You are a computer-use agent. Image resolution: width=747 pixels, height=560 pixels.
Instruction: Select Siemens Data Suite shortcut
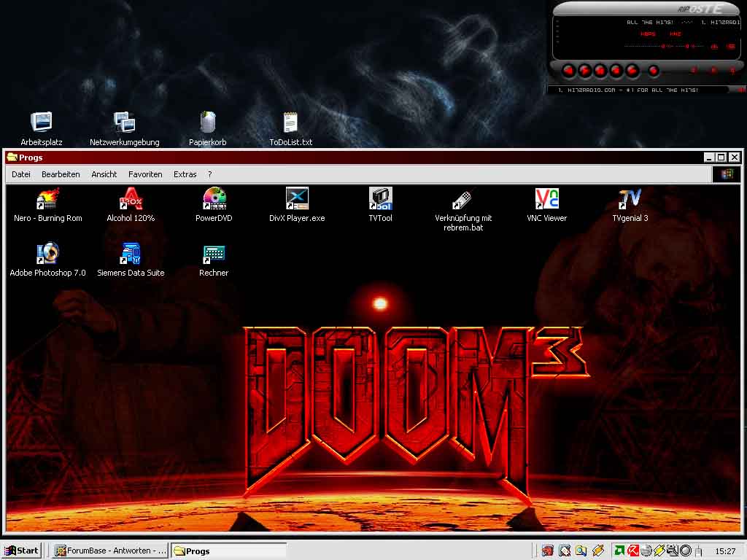pos(131,260)
